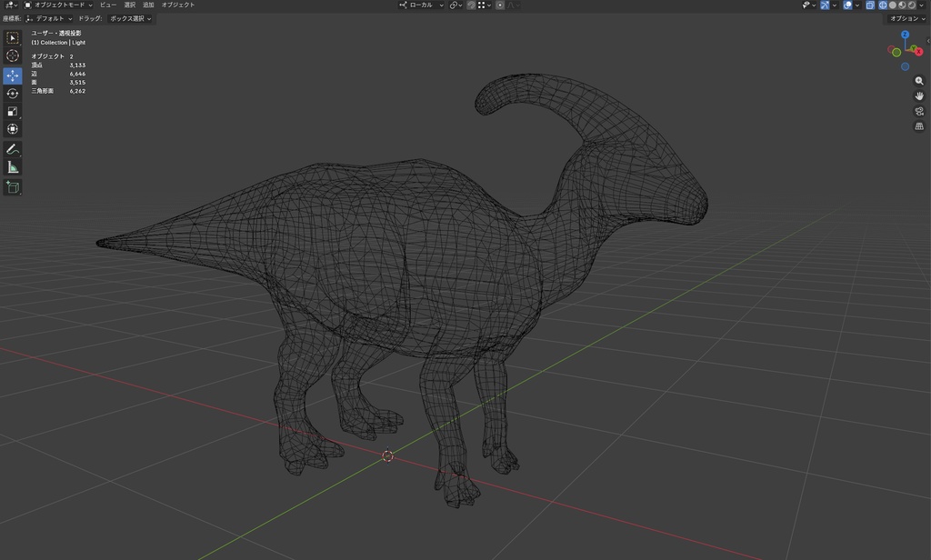Select the Rotate tool
Viewport: 931px width, 560px height.
pos(13,94)
